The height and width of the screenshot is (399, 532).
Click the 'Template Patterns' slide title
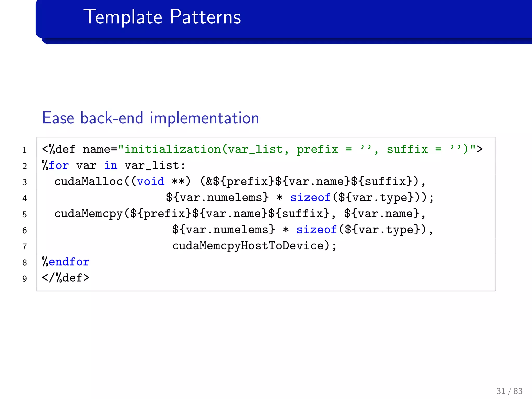tap(162, 17)
